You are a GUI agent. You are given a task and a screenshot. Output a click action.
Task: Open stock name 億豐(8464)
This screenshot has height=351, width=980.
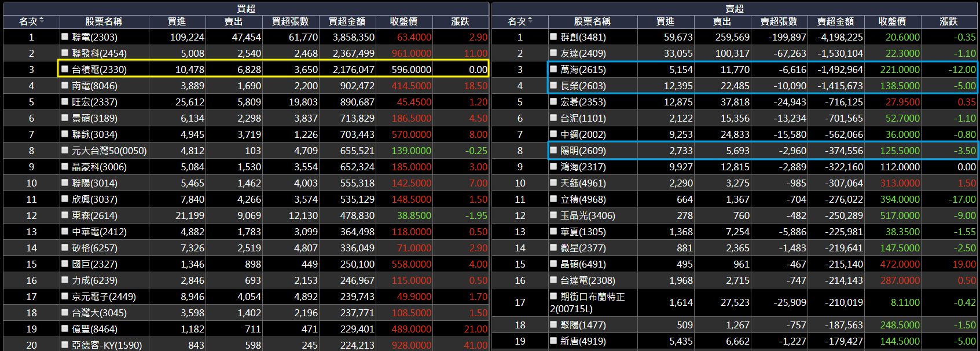tap(94, 329)
